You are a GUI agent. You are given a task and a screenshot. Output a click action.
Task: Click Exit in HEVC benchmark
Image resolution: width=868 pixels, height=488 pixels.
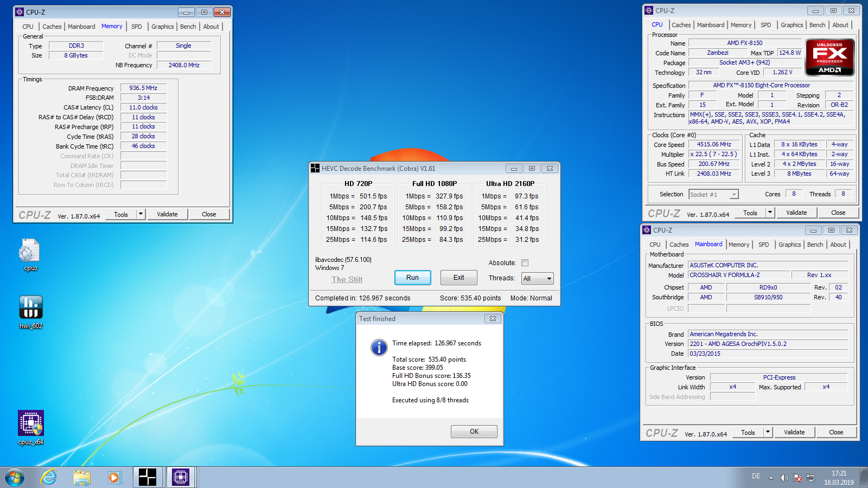pos(459,278)
